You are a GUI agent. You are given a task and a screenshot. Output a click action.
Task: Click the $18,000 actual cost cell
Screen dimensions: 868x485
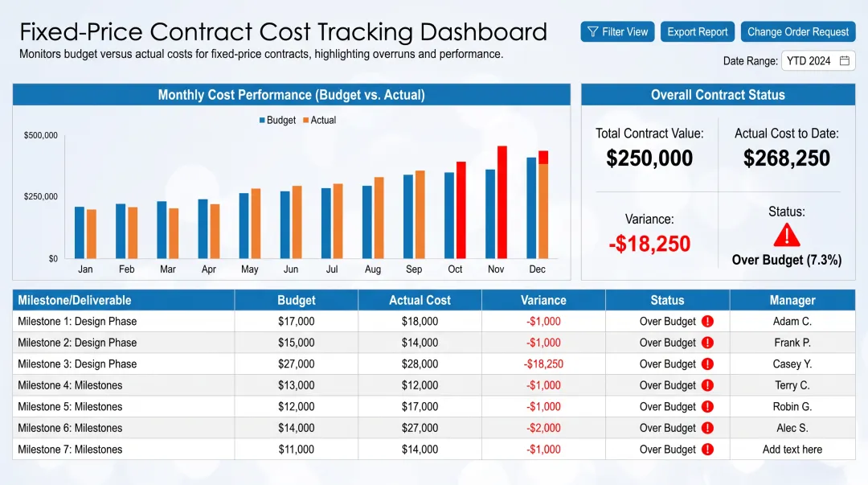point(420,322)
